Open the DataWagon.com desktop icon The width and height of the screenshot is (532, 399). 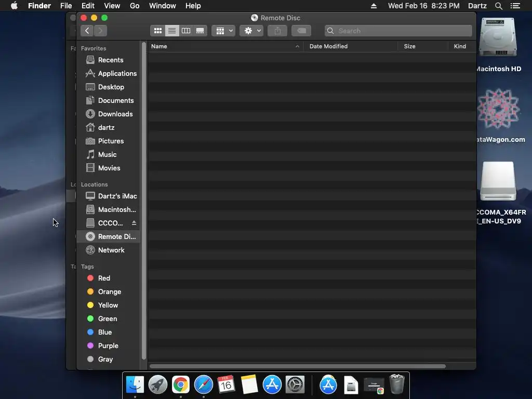click(498, 109)
